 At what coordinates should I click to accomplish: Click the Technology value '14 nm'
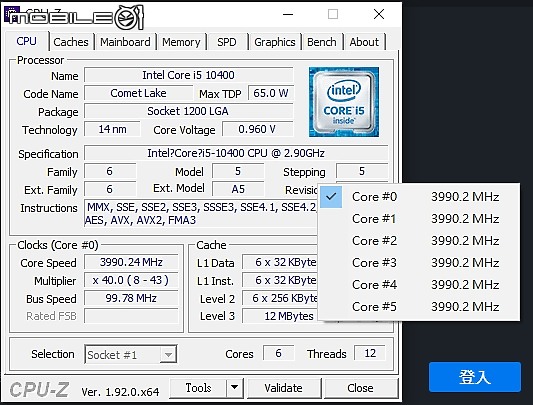click(112, 129)
